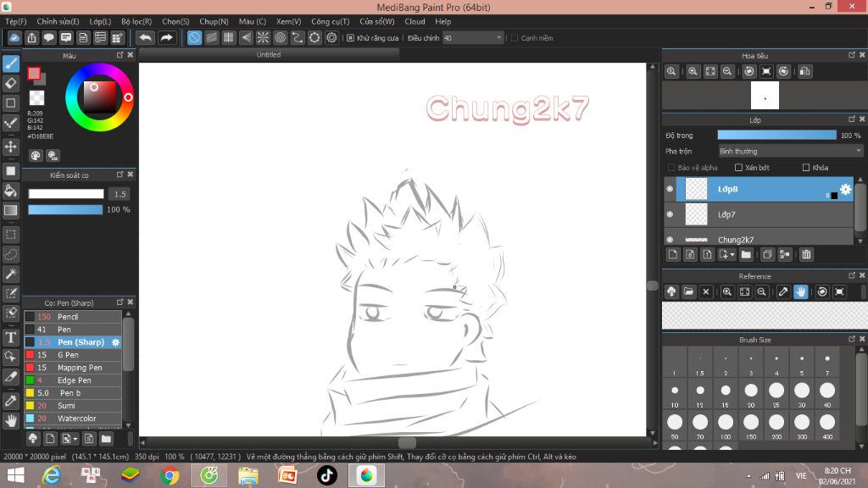Click the Redo arrow

[x=166, y=37]
